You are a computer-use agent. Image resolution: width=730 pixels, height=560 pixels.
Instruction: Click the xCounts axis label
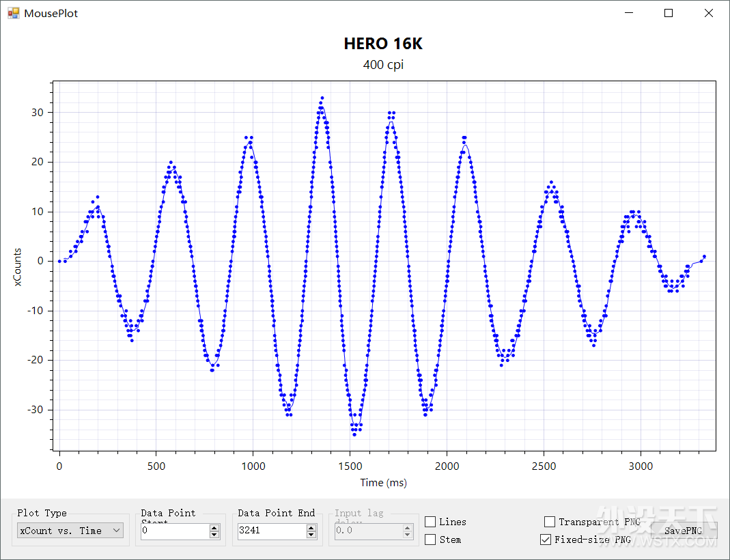[x=17, y=267]
